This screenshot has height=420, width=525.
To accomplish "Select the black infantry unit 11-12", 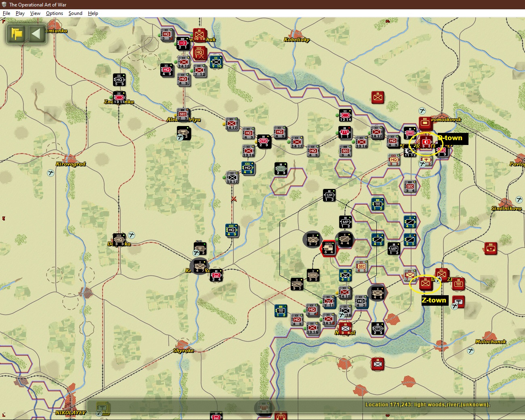I will coord(410,151).
